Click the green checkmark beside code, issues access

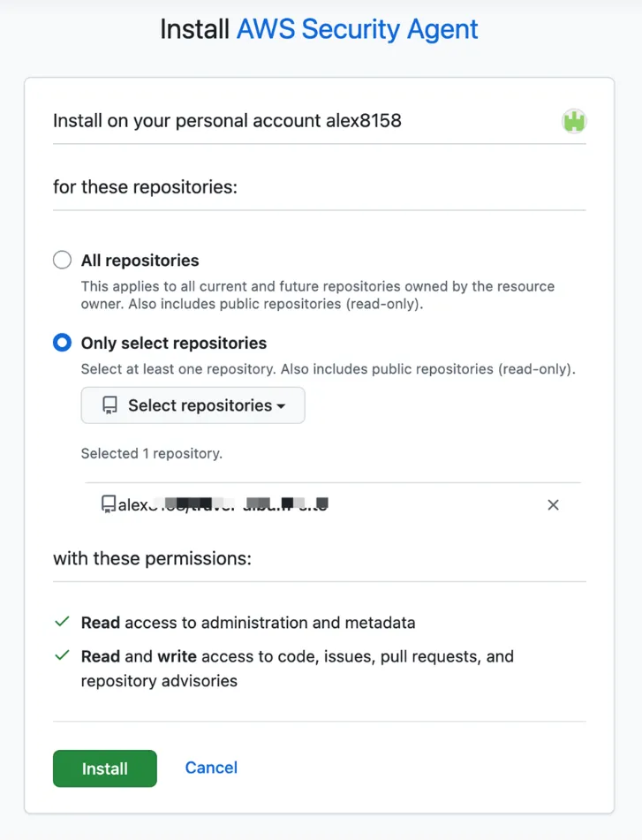(62, 655)
